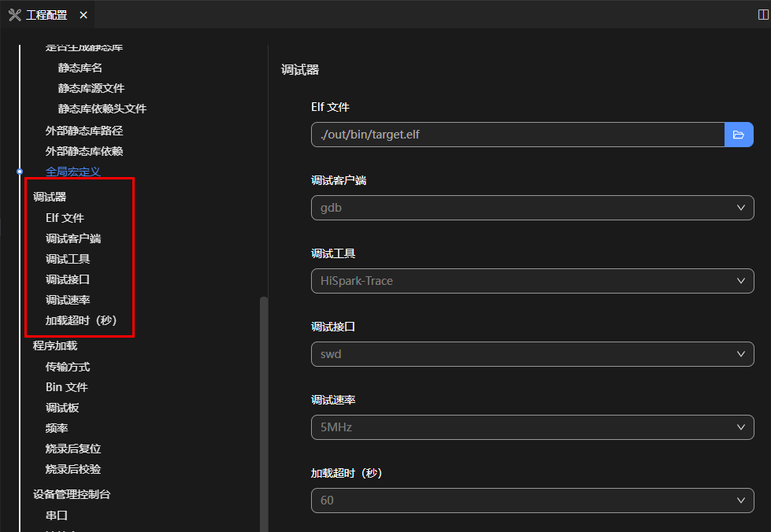Expand the 调试工具 HiSpark-Trace dropdown

532,281
